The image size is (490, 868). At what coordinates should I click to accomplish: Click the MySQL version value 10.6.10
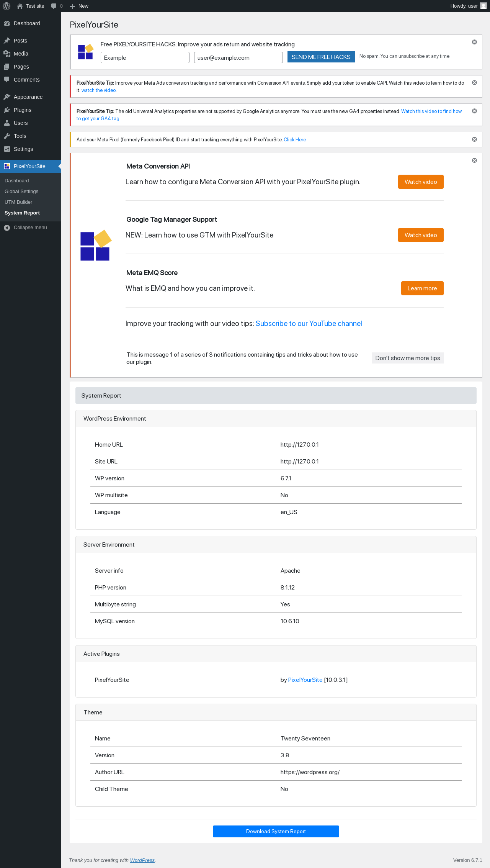290,621
